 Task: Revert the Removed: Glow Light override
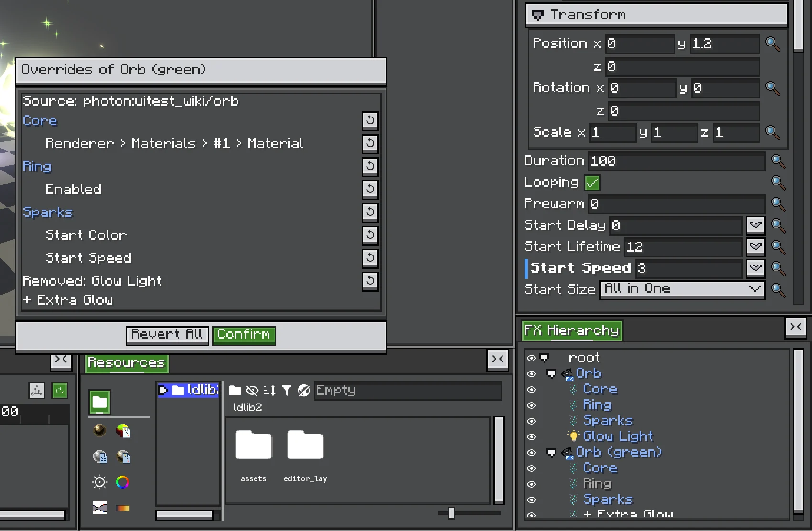point(370,281)
